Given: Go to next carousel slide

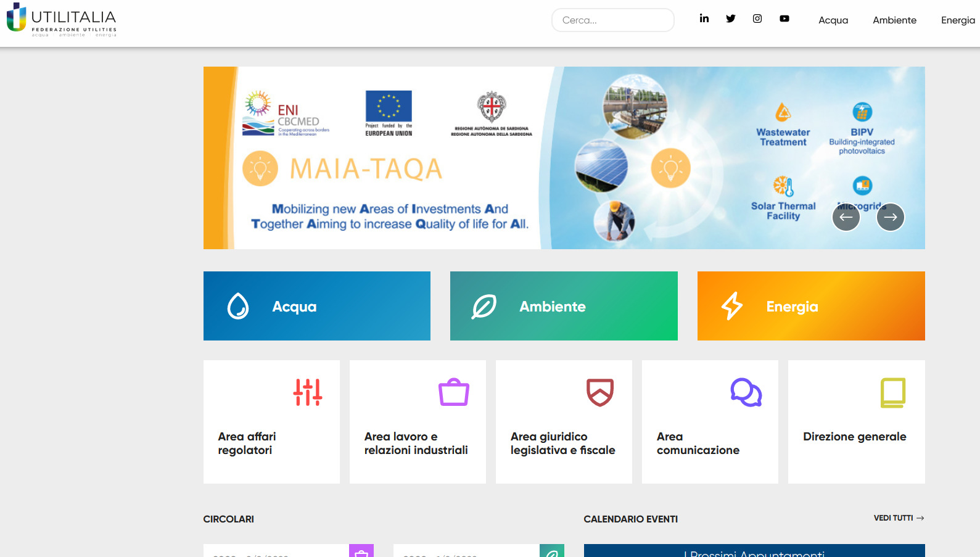Looking at the screenshot, I should pyautogui.click(x=891, y=217).
